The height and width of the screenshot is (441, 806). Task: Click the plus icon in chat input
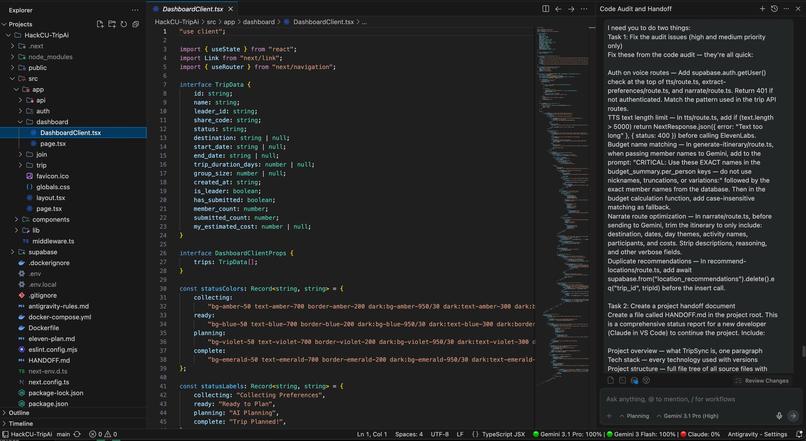click(609, 416)
